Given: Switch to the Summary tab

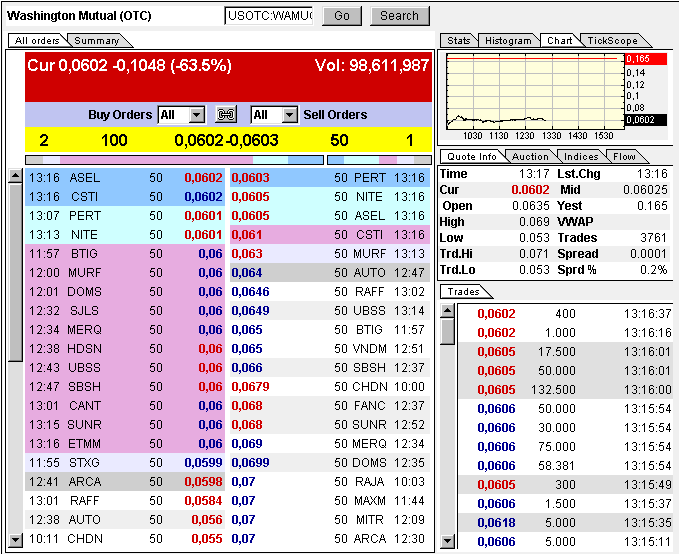Looking at the screenshot, I should pyautogui.click(x=97, y=41).
